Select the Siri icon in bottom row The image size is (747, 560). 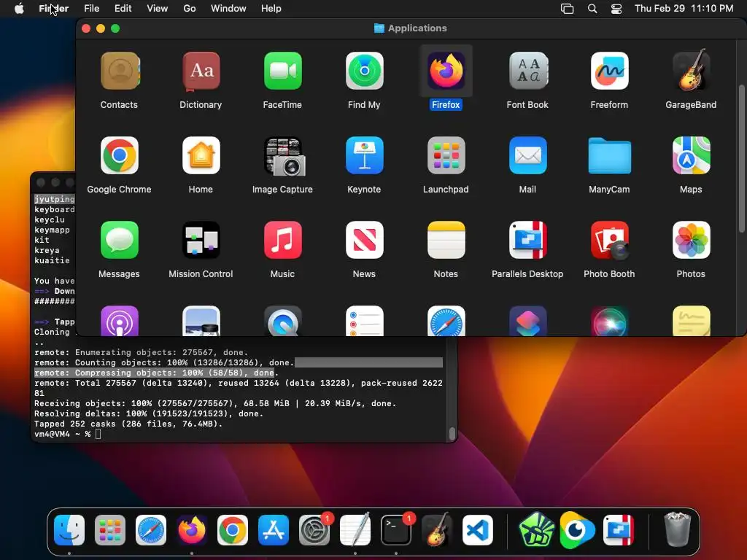(x=609, y=321)
